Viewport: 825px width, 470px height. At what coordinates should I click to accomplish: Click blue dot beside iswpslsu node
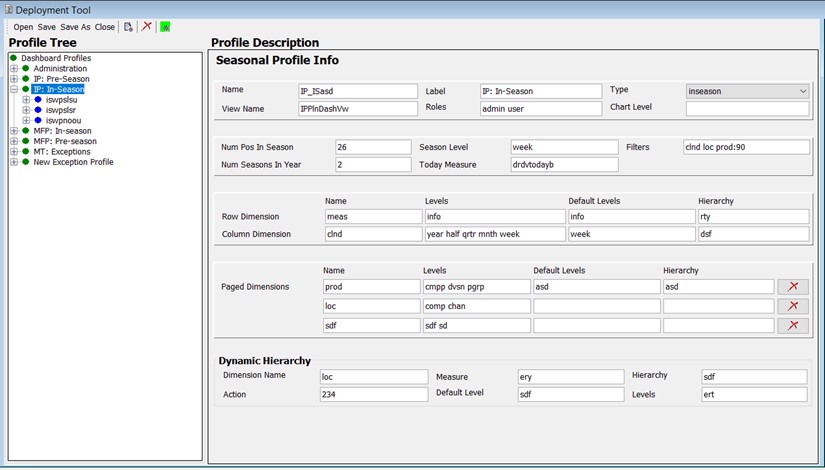tap(38, 99)
